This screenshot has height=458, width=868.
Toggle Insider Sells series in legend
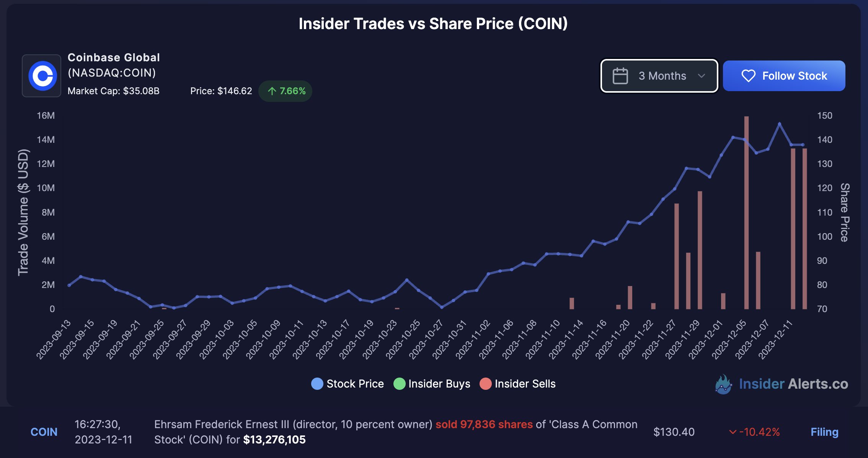coord(517,384)
